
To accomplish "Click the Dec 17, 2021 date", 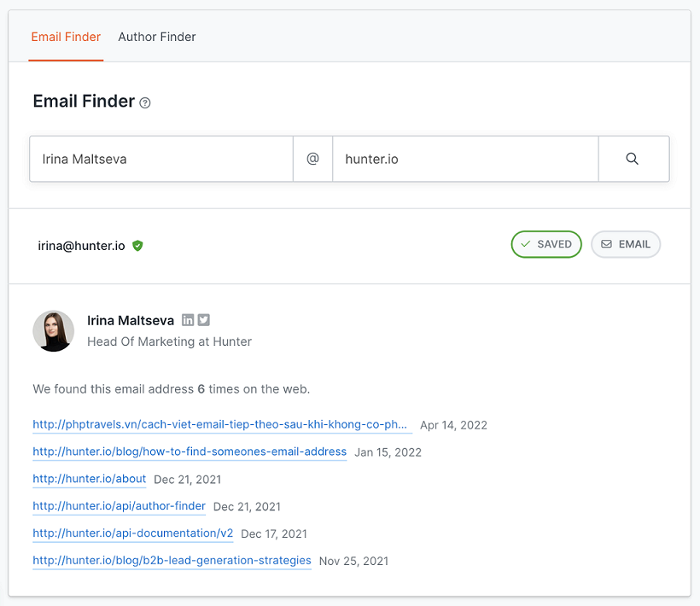I will click(274, 533).
